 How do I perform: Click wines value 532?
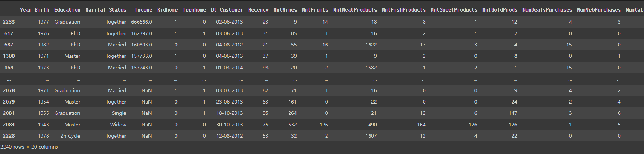click(x=293, y=125)
